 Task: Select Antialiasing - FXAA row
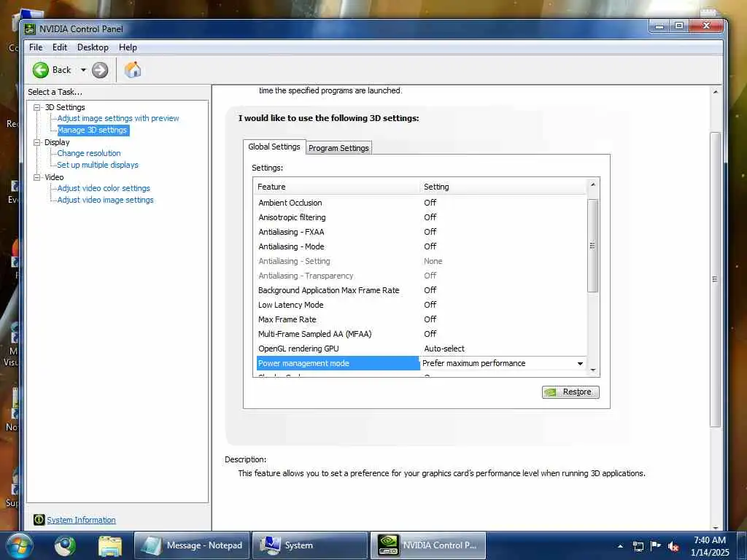click(x=421, y=232)
